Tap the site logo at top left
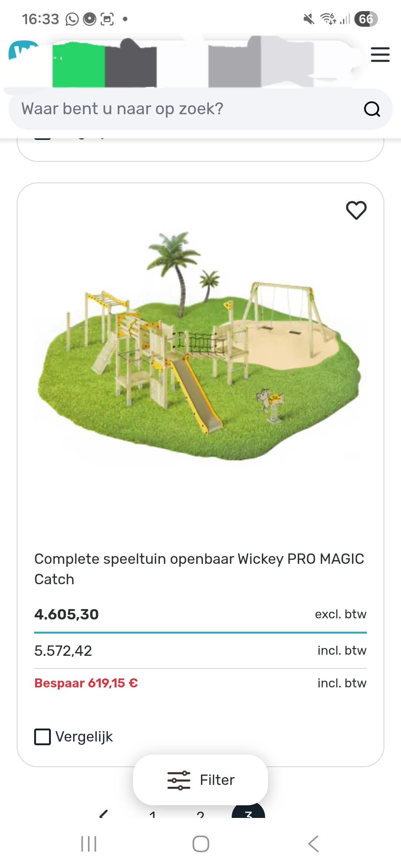 (22, 50)
